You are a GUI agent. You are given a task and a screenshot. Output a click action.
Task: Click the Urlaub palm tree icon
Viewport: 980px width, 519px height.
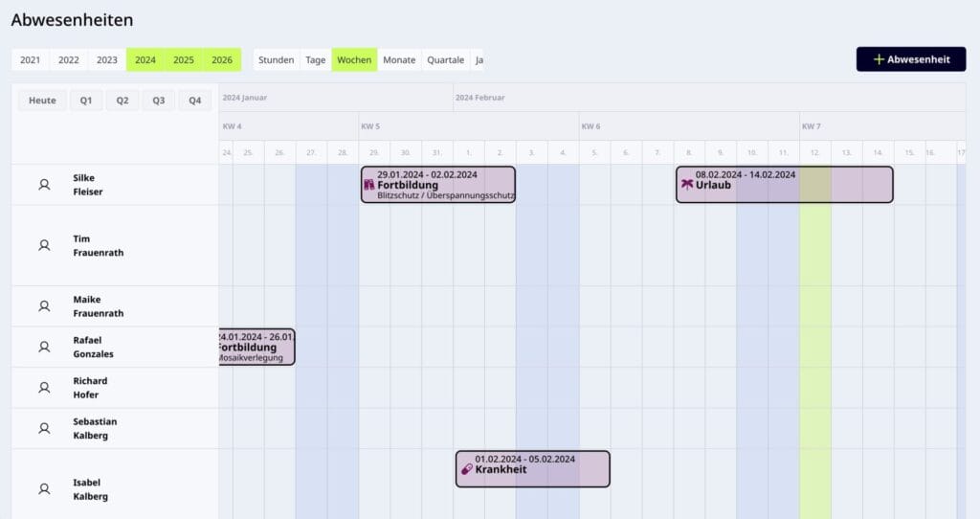click(686, 185)
